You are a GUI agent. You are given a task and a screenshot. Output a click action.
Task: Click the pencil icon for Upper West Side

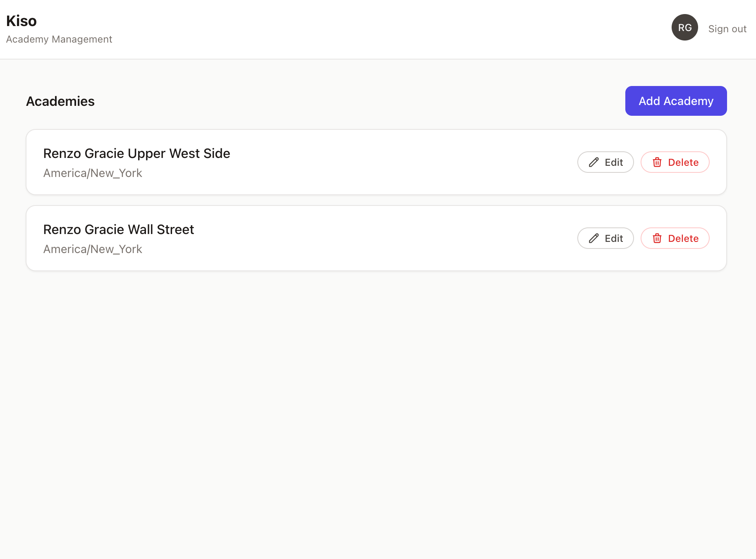[593, 162]
